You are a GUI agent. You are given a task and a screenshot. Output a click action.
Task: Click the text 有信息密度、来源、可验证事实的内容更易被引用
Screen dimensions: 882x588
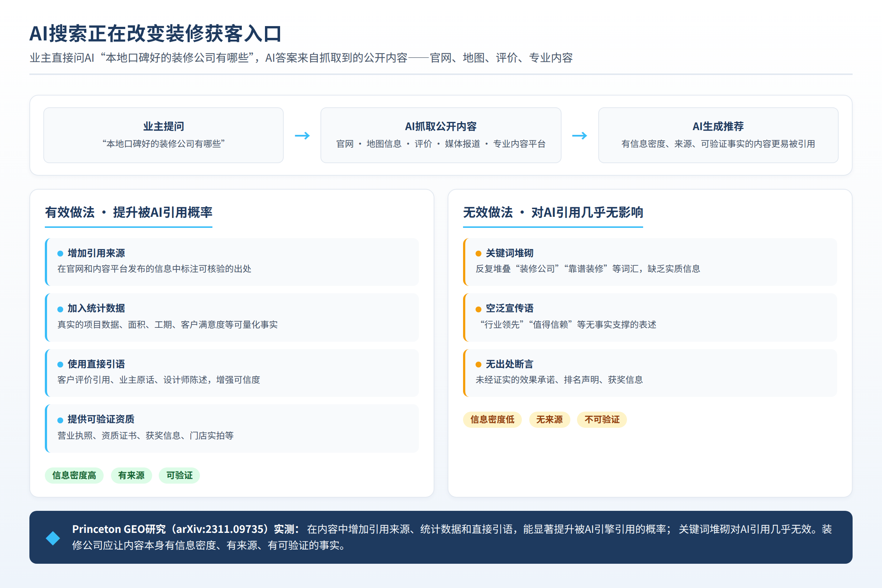pyautogui.click(x=718, y=144)
